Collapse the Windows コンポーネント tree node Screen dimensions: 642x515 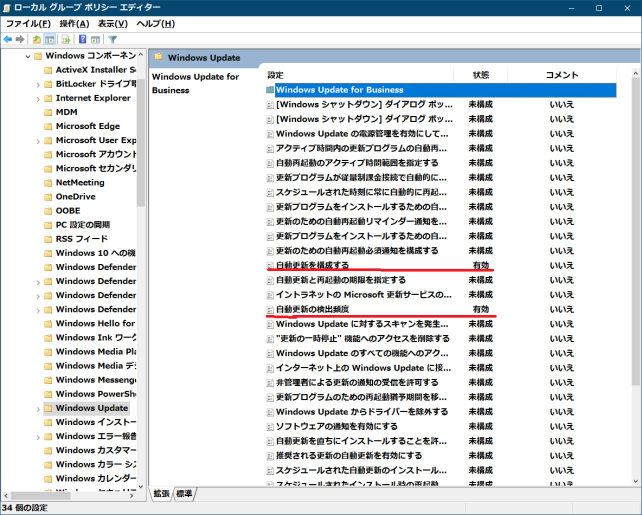pos(27,56)
